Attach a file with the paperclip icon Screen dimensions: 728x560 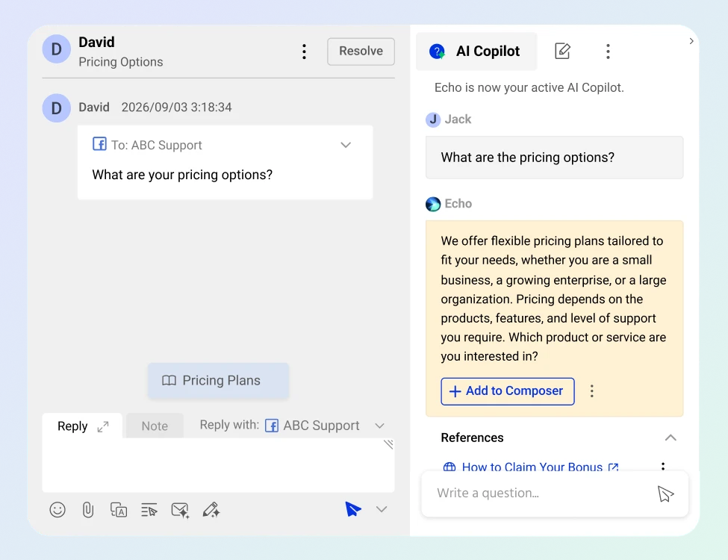coord(88,510)
